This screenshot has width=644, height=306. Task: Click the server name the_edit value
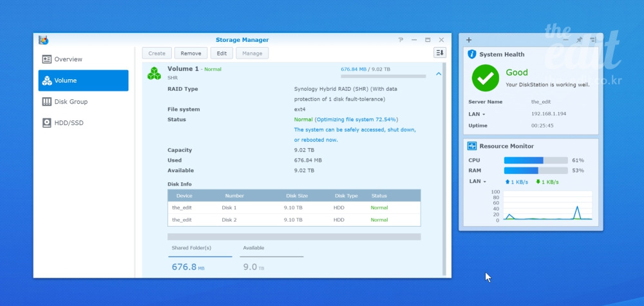coord(541,102)
